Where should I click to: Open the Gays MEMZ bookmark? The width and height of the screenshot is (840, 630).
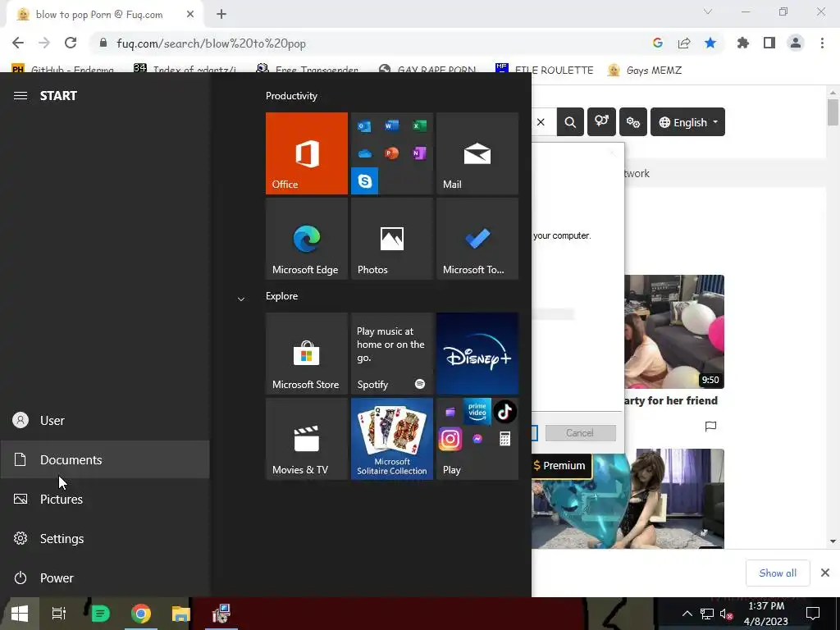click(645, 70)
